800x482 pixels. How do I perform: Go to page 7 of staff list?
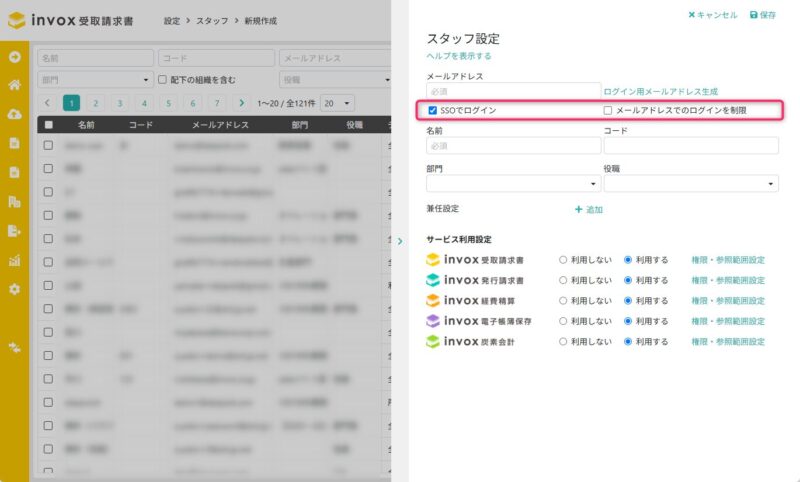(217, 103)
